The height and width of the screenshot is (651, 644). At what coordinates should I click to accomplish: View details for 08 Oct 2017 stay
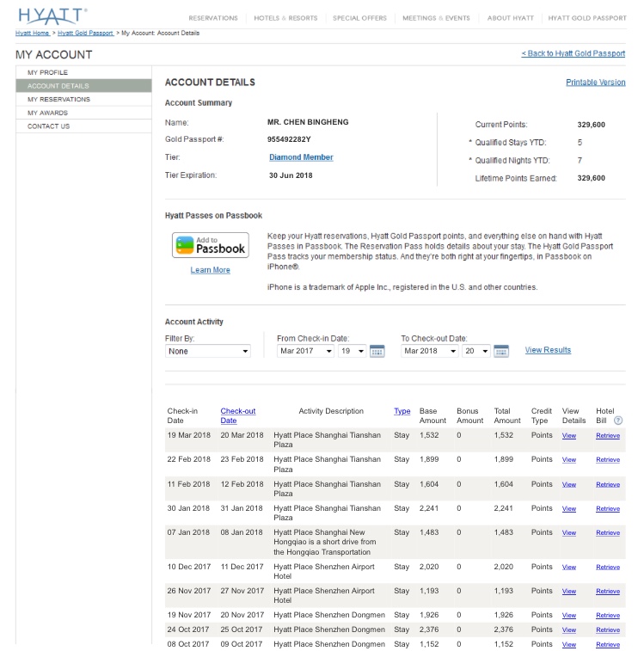[569, 644]
